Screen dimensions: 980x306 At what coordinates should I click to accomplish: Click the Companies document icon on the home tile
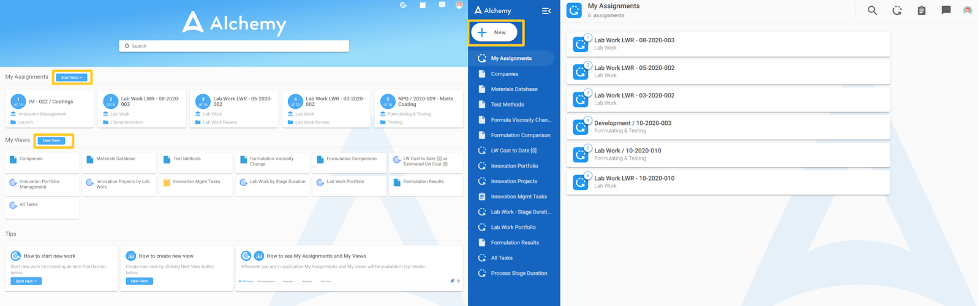click(13, 160)
